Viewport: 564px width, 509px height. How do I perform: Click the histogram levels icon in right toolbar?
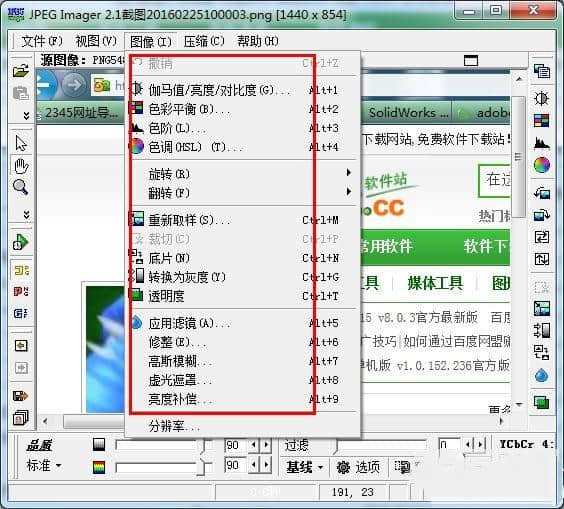click(541, 143)
